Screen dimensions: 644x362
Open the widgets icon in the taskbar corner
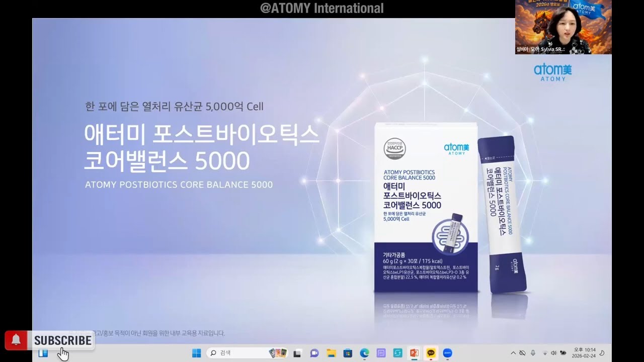[43, 353]
